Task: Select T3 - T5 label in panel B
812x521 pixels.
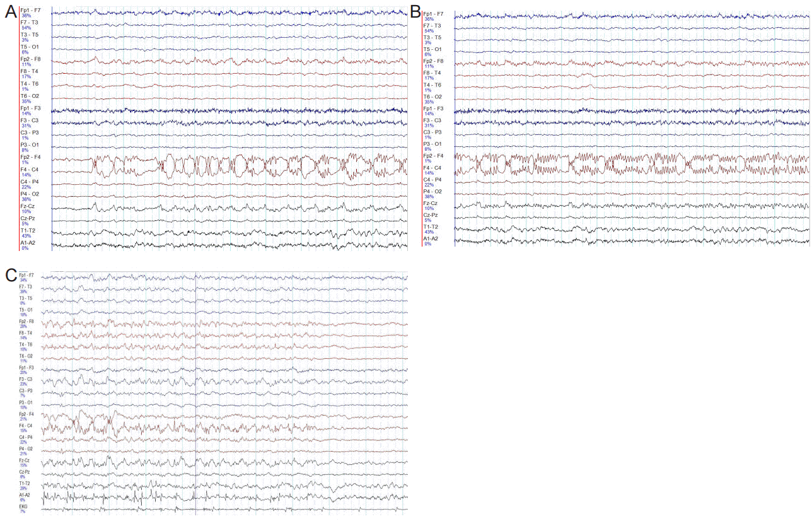Action: tap(432, 38)
